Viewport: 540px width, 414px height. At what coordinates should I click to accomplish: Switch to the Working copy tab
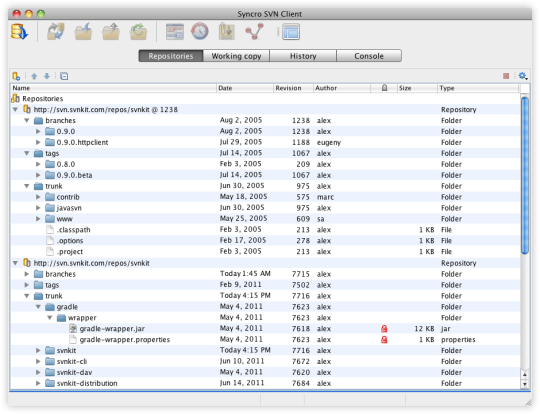236,56
